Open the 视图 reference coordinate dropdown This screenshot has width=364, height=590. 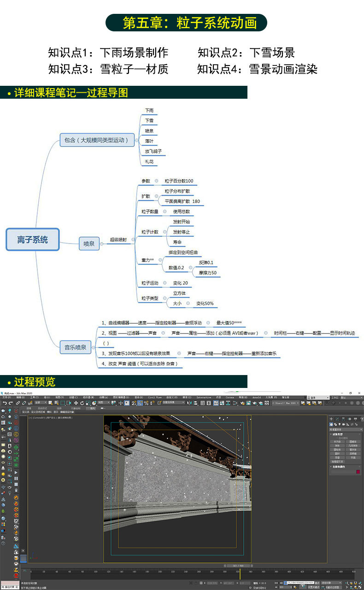(x=104, y=403)
